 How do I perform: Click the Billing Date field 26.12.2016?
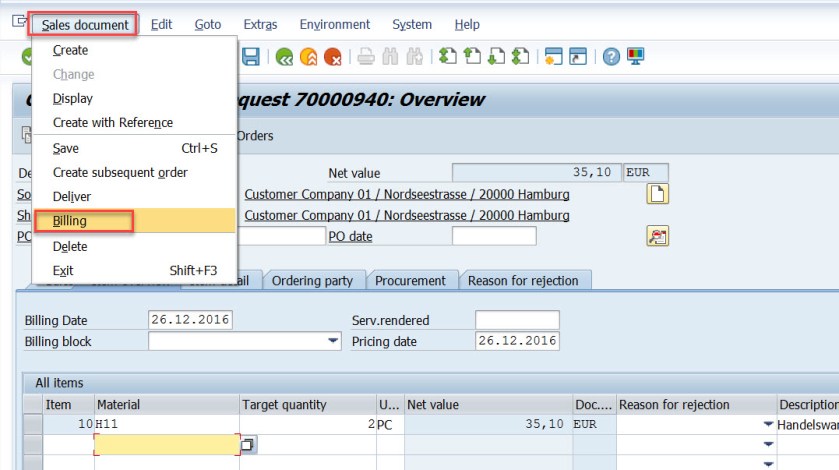[x=190, y=320]
